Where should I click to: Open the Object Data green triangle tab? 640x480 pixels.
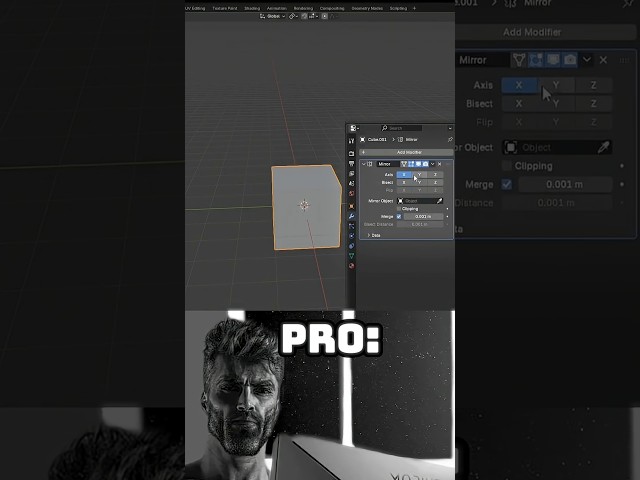coord(351,256)
